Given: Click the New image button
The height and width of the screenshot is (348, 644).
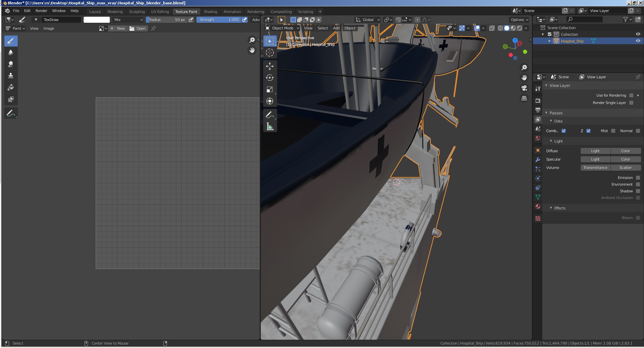Looking at the screenshot, I should tap(117, 28).
